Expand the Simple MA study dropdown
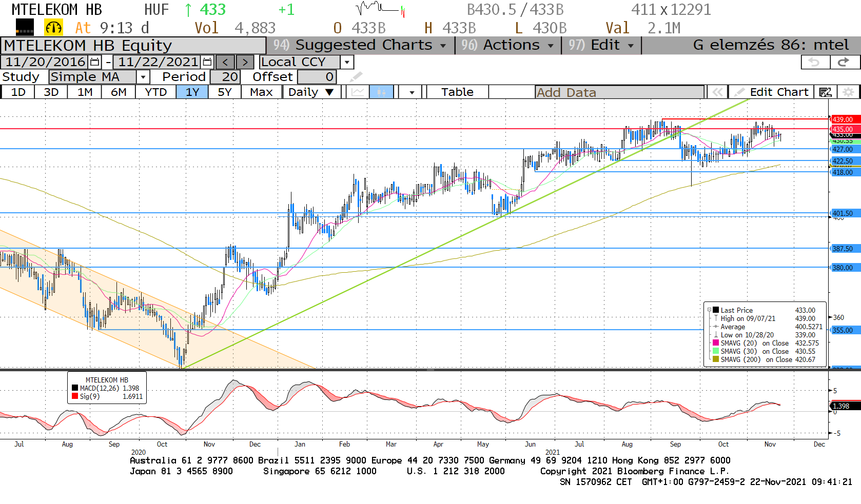Viewport: 861px width, 504px height. 143,77
